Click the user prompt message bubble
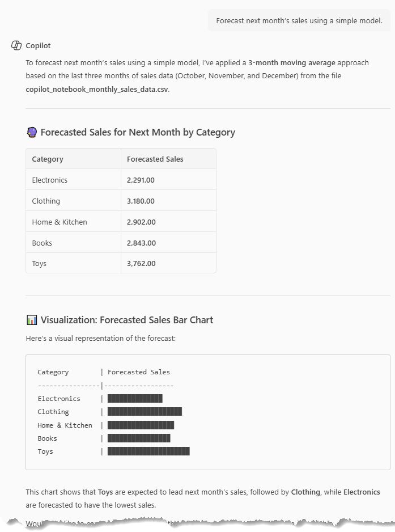This screenshot has width=395, height=532. [299, 21]
